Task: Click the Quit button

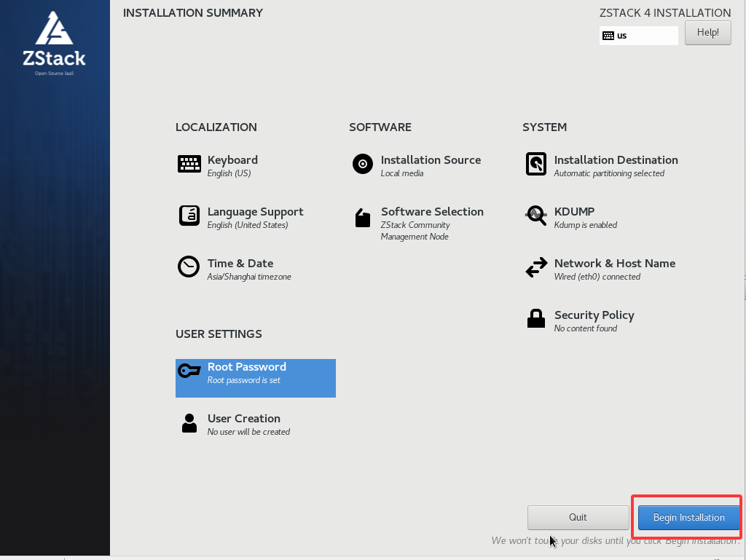Action: point(578,517)
